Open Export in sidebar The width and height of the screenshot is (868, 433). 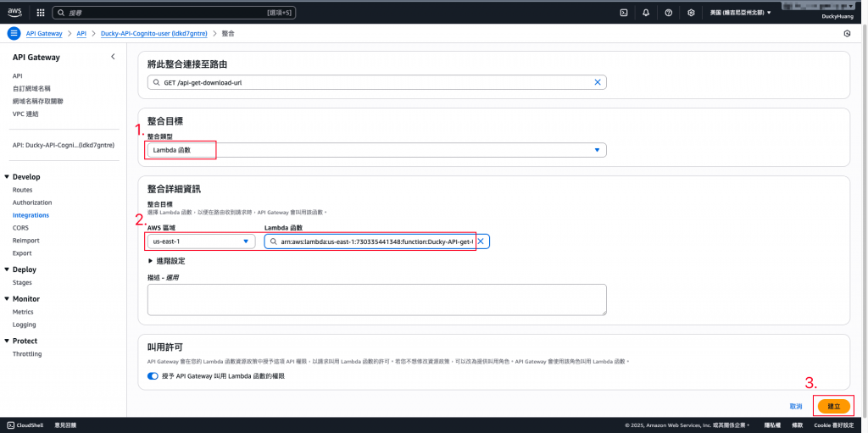[22, 253]
